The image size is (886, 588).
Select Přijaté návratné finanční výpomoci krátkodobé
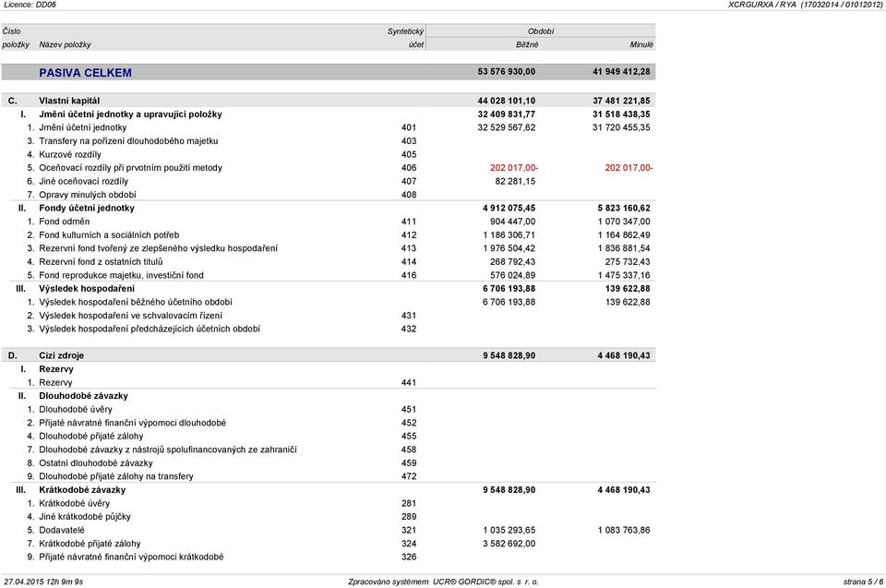point(131,557)
